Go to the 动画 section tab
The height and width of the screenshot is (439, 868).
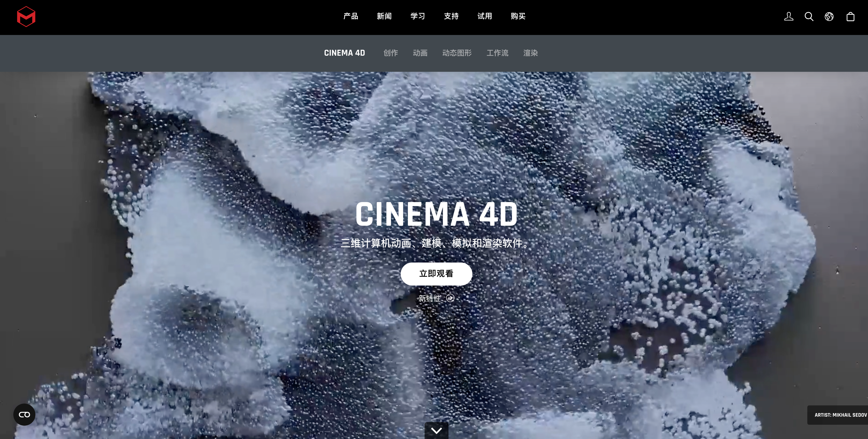(x=420, y=53)
